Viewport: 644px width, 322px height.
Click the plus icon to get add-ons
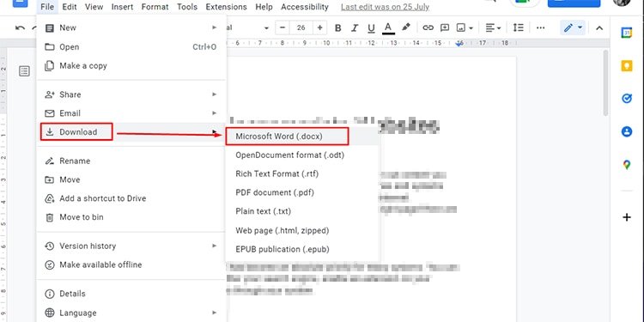click(627, 217)
